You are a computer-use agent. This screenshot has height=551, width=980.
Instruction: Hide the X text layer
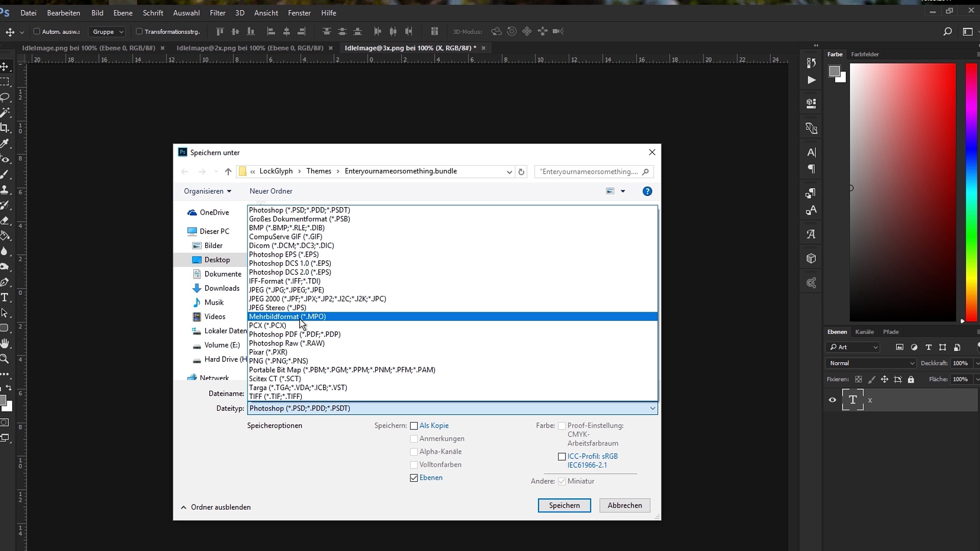click(x=832, y=400)
